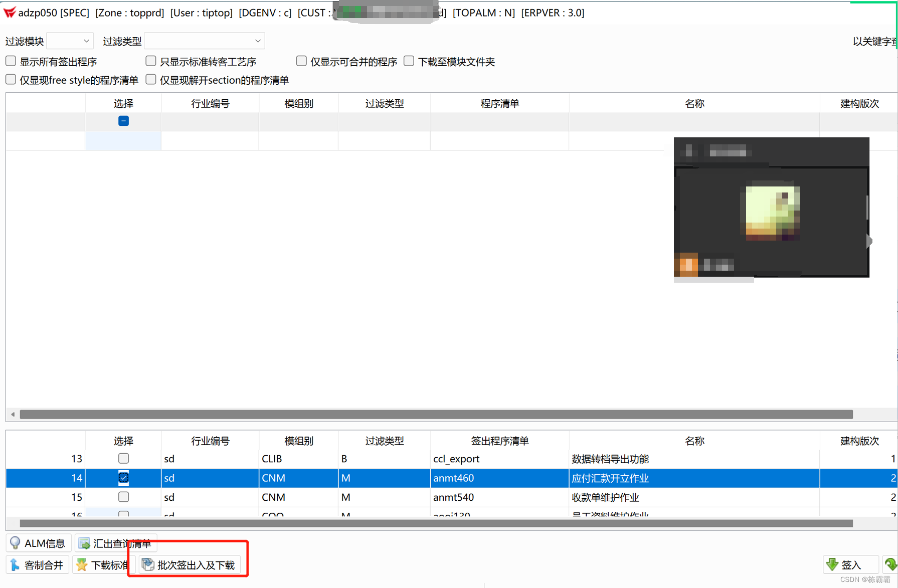Toggle 下载至模块文件夹 checkbox

409,61
